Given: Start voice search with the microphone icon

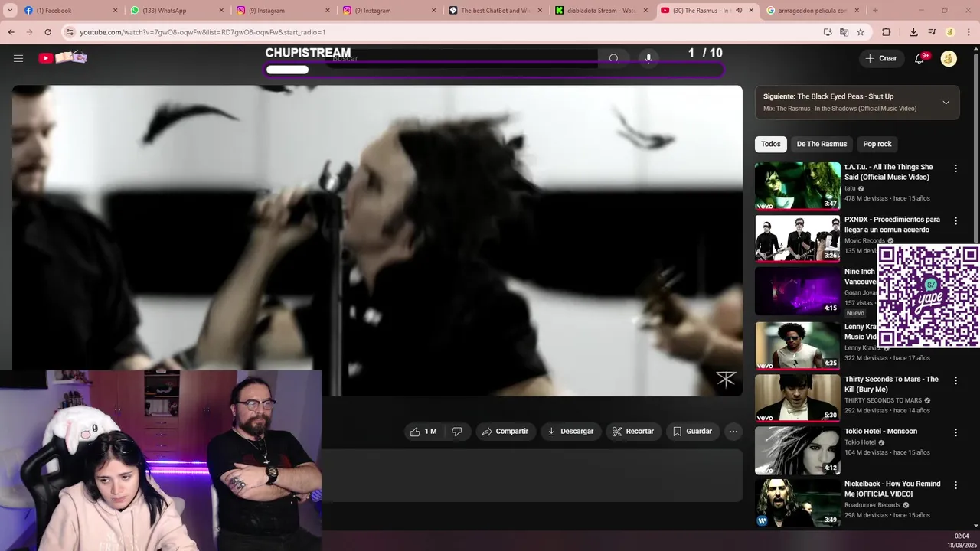Looking at the screenshot, I should 648,58.
